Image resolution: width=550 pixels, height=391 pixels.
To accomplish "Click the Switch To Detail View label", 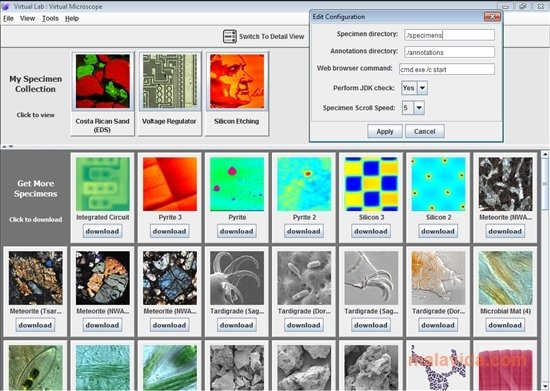I will (271, 36).
